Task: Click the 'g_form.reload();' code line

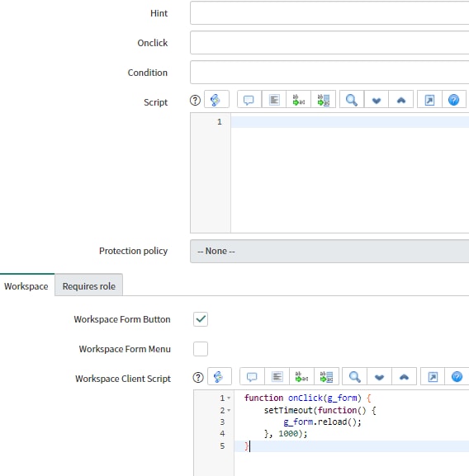Action: pyautogui.click(x=322, y=422)
